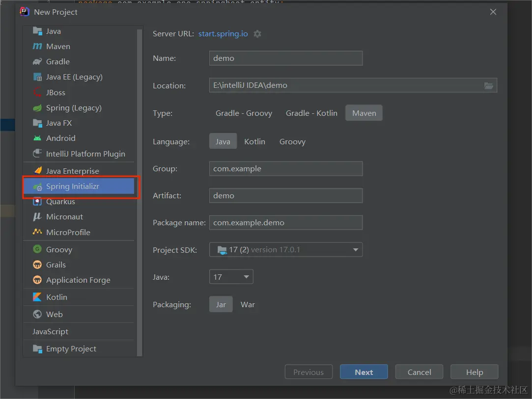532x399 pixels.
Task: Select Empty Project in the list
Action: 79,348
